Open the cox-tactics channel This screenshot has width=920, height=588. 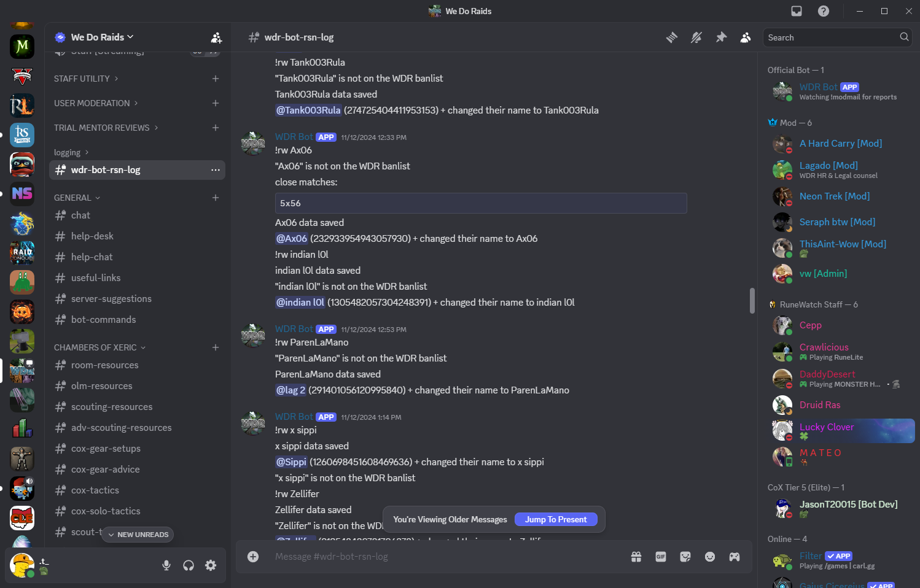(137, 490)
